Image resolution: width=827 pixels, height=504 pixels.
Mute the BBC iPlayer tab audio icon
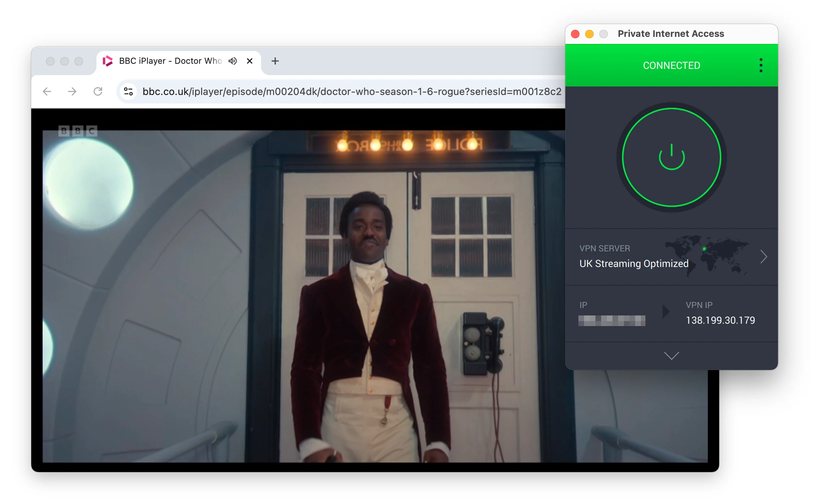tap(232, 61)
